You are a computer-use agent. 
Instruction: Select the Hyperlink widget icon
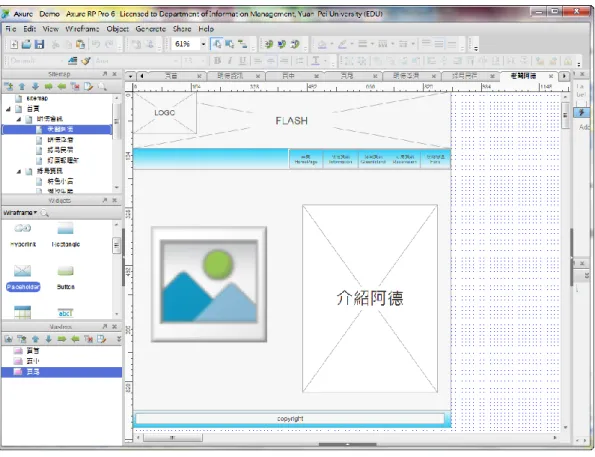(x=23, y=228)
